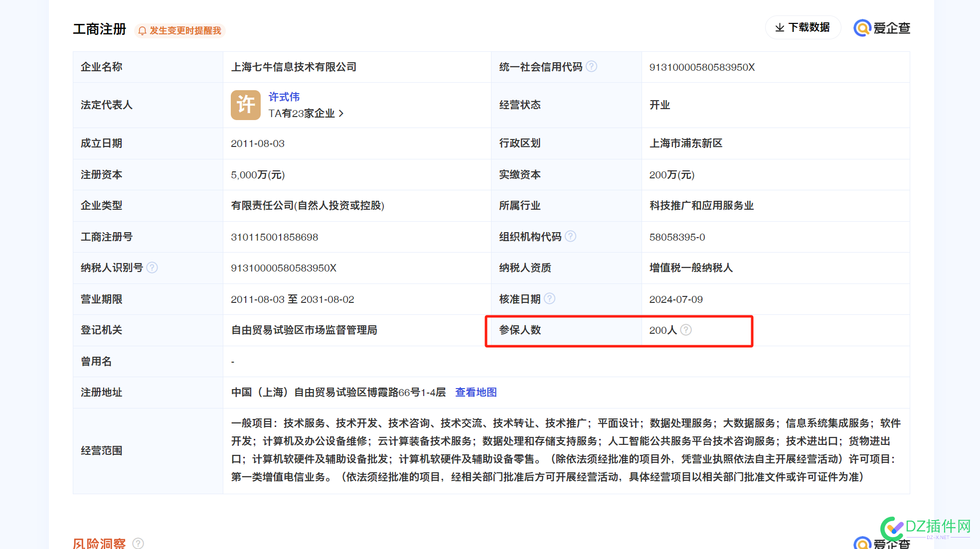Click industry 科技推广和应用服务业
Screen dimensions: 980x549
coord(701,206)
